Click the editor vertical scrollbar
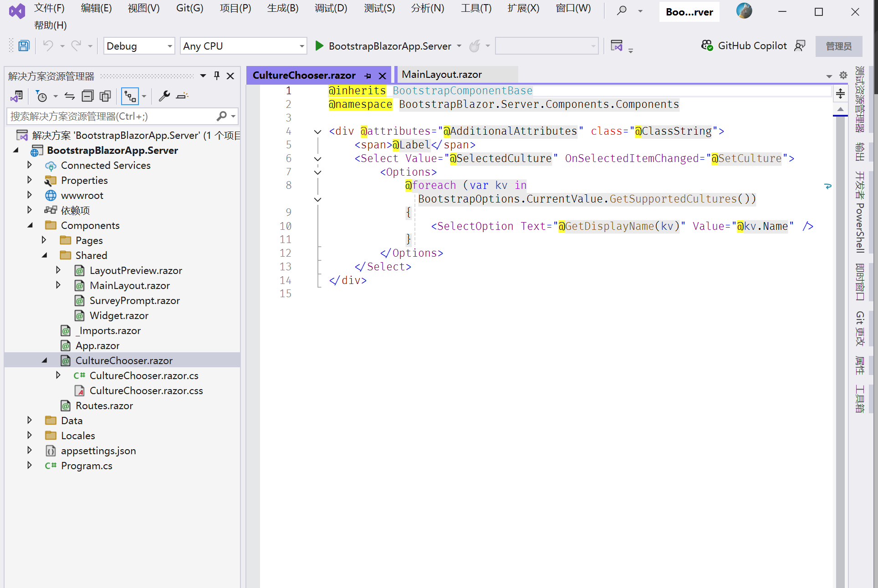This screenshot has width=878, height=588. point(840,319)
